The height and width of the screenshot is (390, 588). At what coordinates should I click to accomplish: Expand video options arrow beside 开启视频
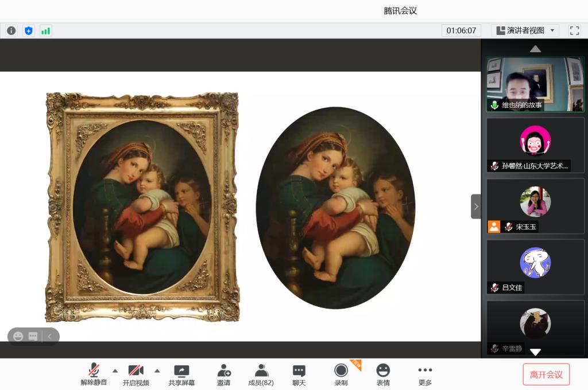[157, 371]
